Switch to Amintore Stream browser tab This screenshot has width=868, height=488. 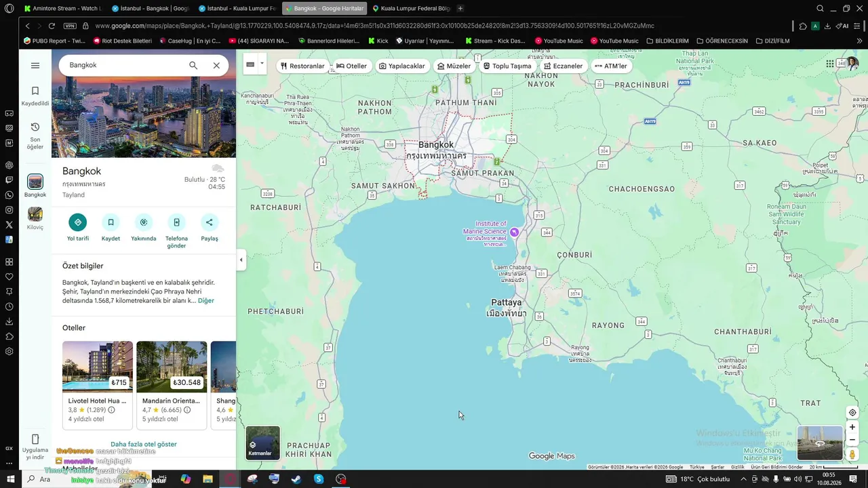coord(62,8)
